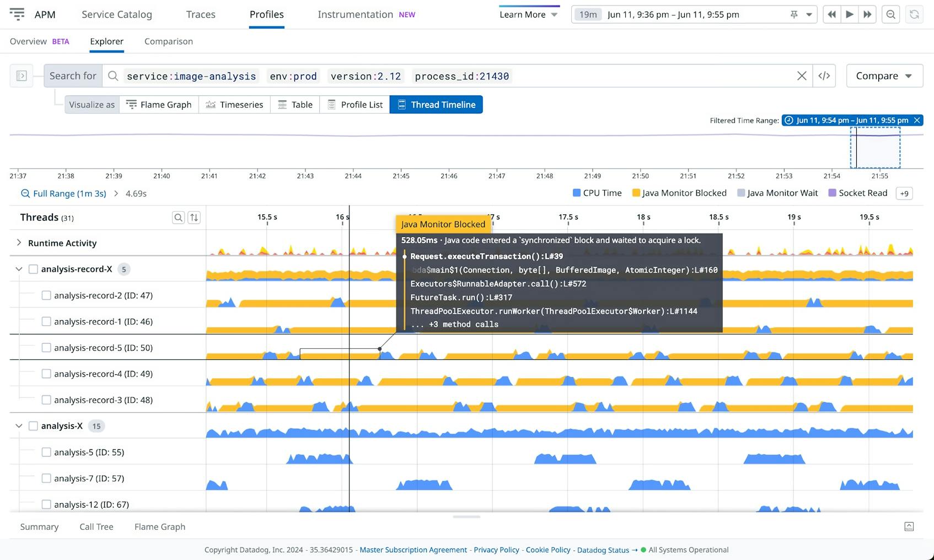This screenshot has height=560, width=934.
Task: Click the thread sort icon
Action: (x=194, y=217)
